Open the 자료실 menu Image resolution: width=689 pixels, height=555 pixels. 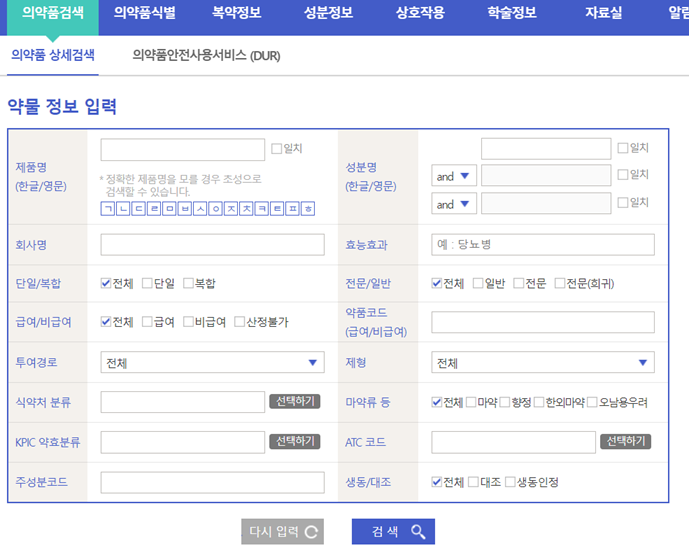pos(603,12)
